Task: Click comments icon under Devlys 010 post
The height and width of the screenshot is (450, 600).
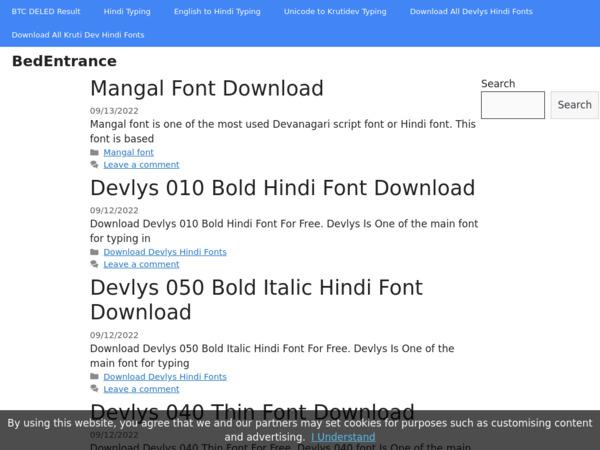Action: [x=95, y=264]
